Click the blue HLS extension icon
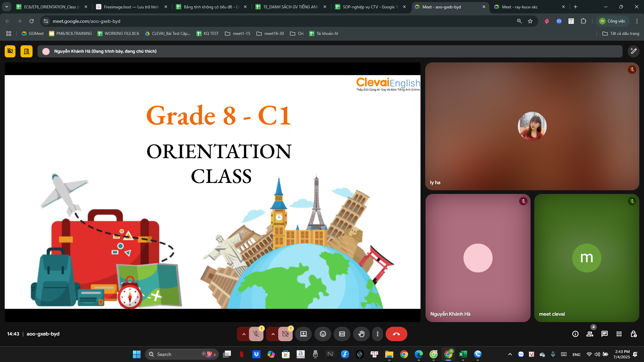This screenshot has width=644, height=362. tap(559, 21)
